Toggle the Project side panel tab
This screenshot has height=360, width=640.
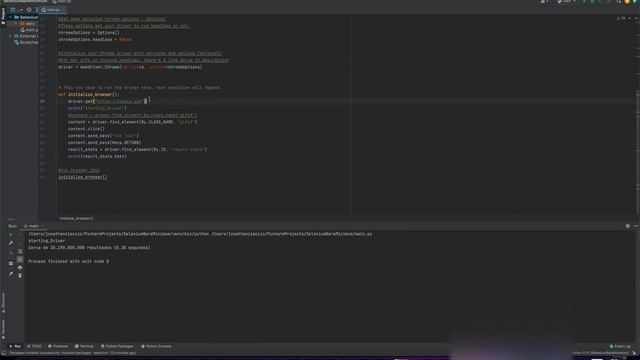[x=3, y=16]
